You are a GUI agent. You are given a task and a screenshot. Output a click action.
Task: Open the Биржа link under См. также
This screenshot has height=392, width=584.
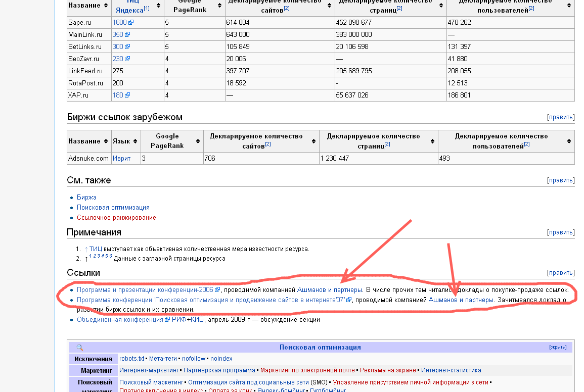coord(86,198)
